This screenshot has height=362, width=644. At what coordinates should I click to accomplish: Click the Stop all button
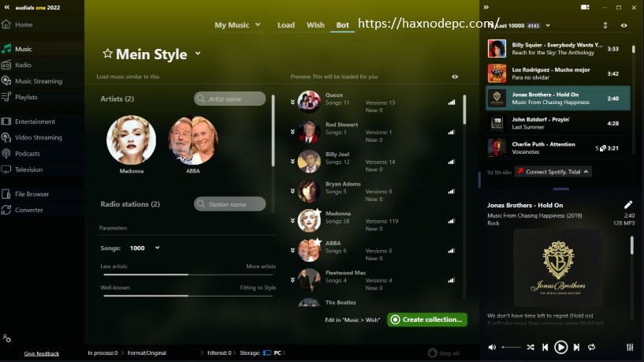pos(444,353)
